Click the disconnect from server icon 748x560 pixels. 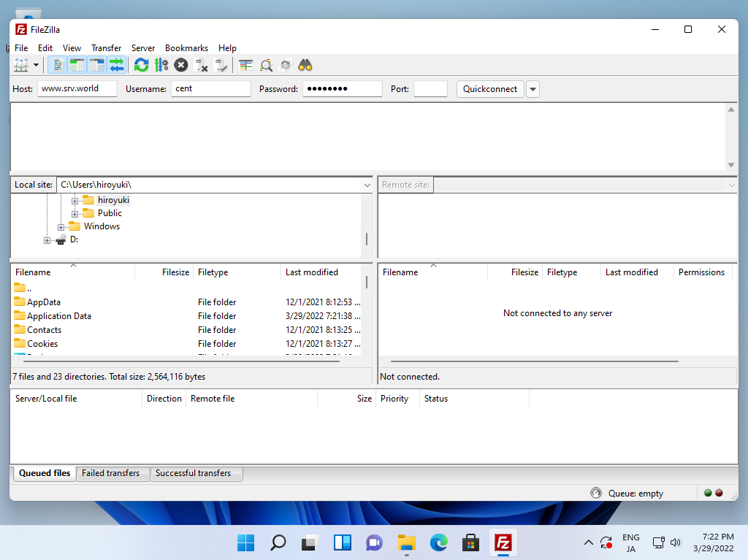(x=202, y=65)
